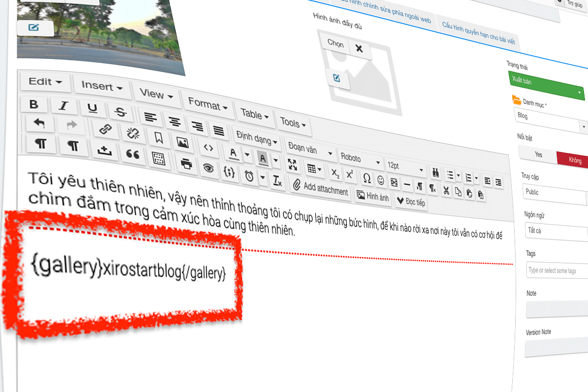Screen dimensions: 588x392
Task: Open the Edit menu
Action: coord(45,82)
